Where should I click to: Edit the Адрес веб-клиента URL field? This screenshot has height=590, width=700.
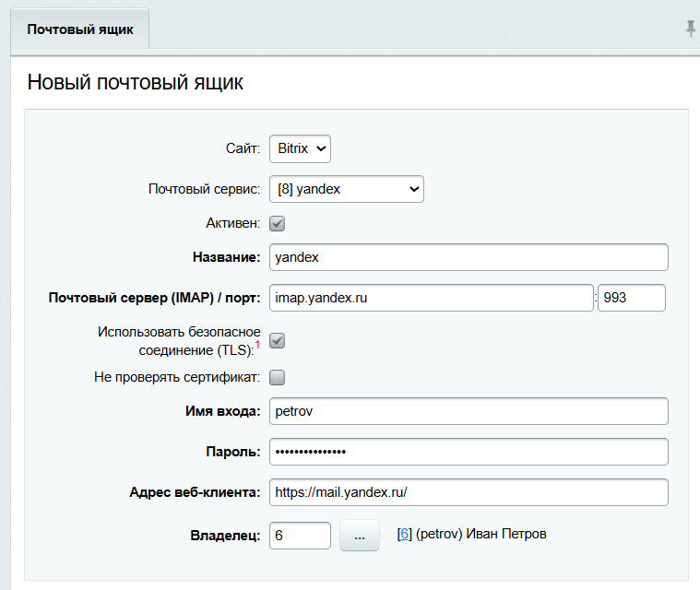469,492
